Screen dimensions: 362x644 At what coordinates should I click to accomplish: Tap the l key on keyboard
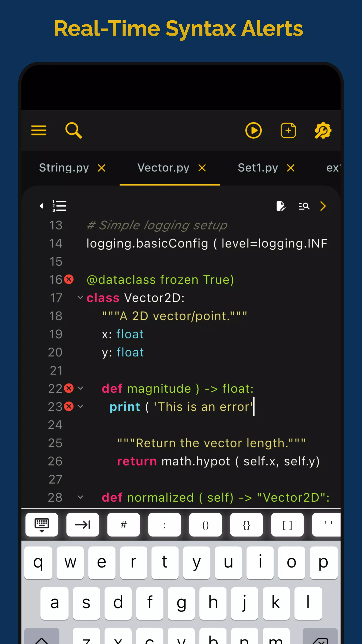coord(308,603)
